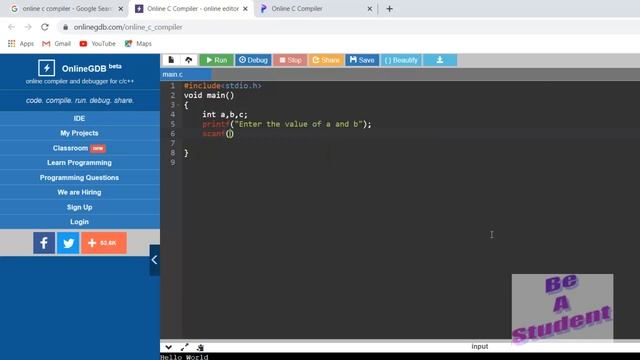Click the Hello World console output

pyautogui.click(x=184, y=357)
